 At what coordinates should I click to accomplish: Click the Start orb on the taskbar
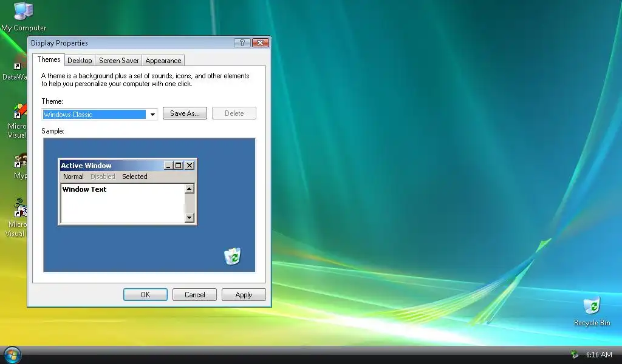coord(12,354)
